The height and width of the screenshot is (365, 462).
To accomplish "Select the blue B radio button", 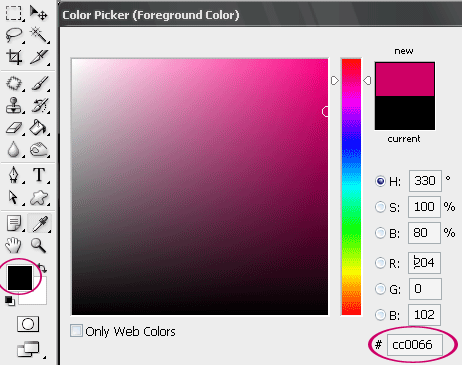I will click(x=380, y=315).
